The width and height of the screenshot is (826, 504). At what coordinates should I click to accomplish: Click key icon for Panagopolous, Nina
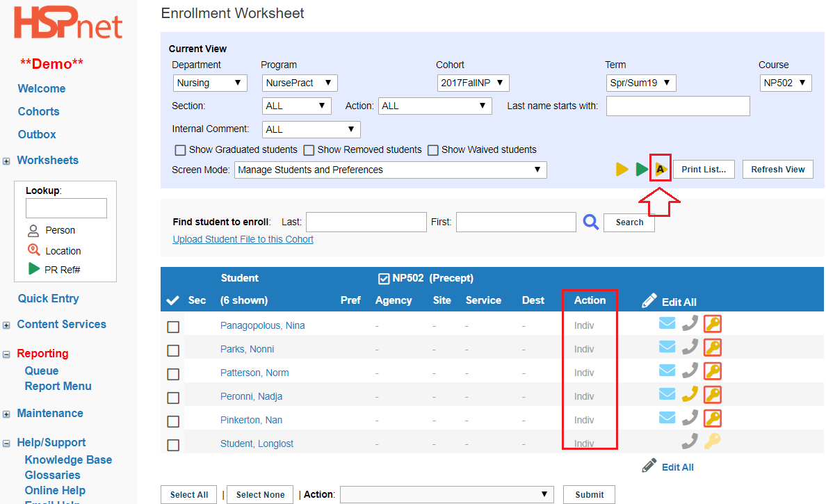713,323
